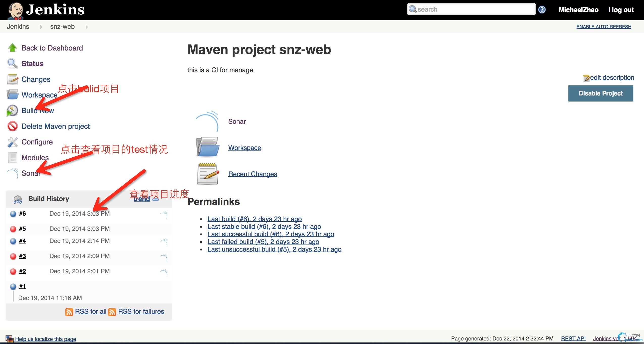Screen dimensions: 644x344
Task: Click the edit description link
Action: pyautogui.click(x=612, y=78)
